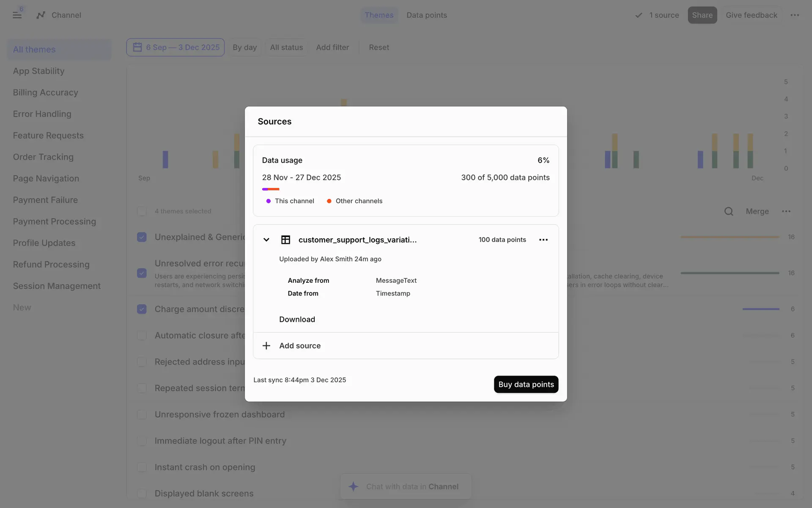
Task: Click the data usage progress bar
Action: click(x=271, y=189)
